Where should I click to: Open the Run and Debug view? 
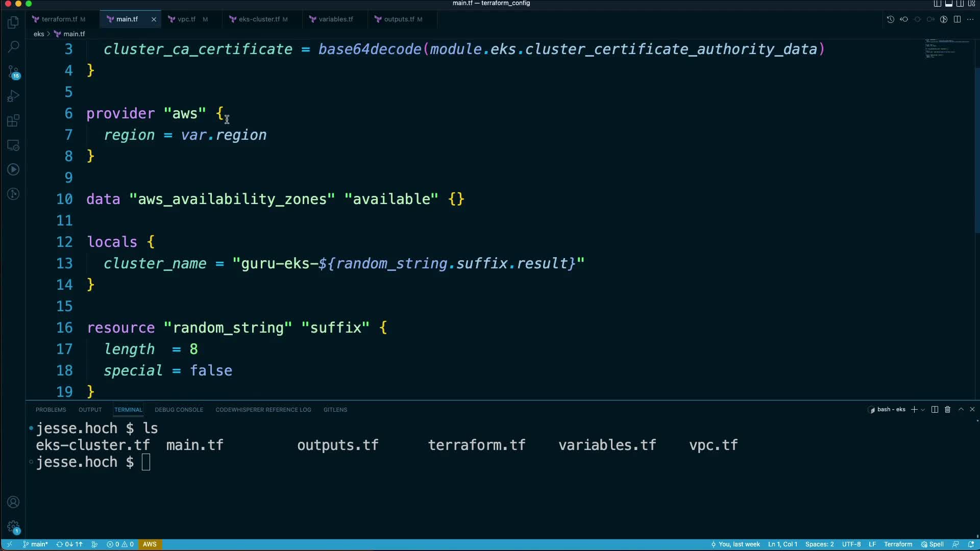pos(13,96)
